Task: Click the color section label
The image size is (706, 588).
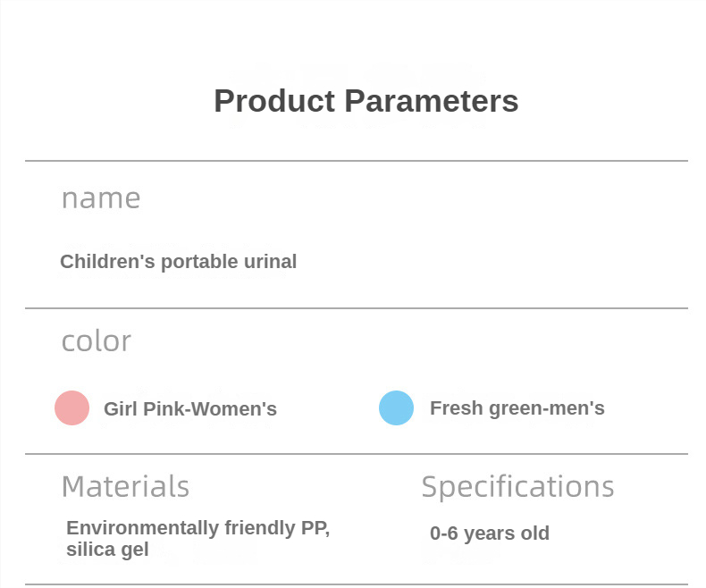Action: click(97, 341)
